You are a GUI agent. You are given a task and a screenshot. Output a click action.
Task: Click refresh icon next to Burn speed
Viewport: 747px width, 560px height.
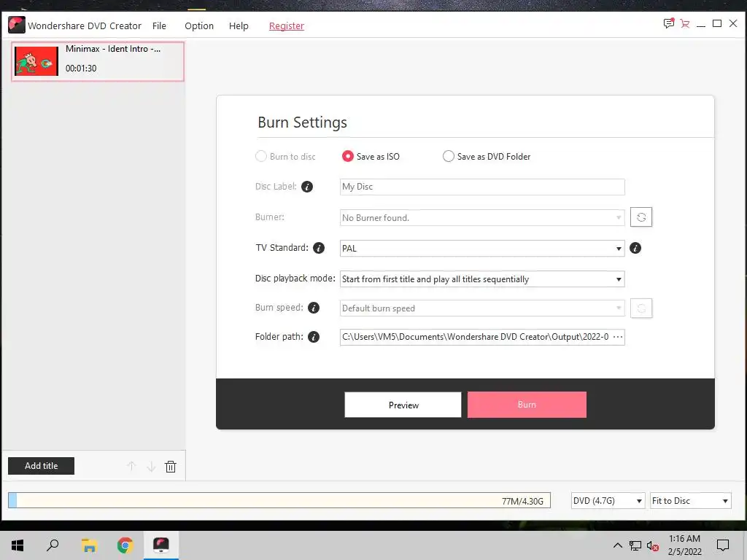click(641, 308)
